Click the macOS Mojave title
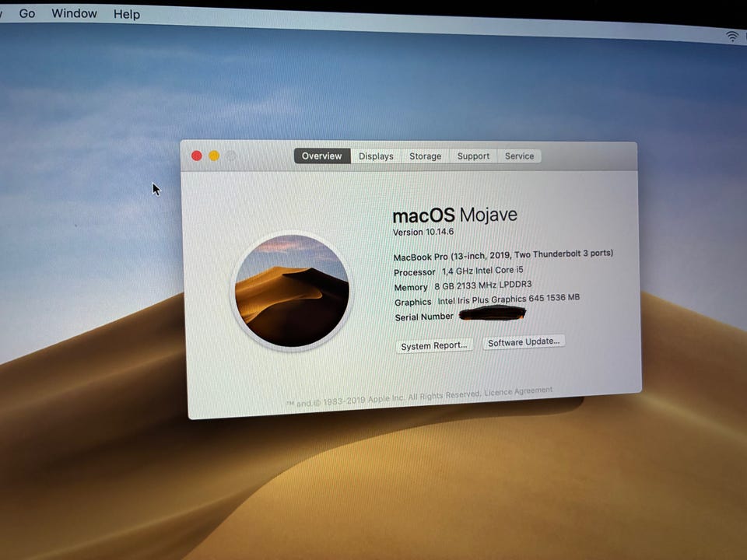The width and height of the screenshot is (747, 560). tap(454, 215)
